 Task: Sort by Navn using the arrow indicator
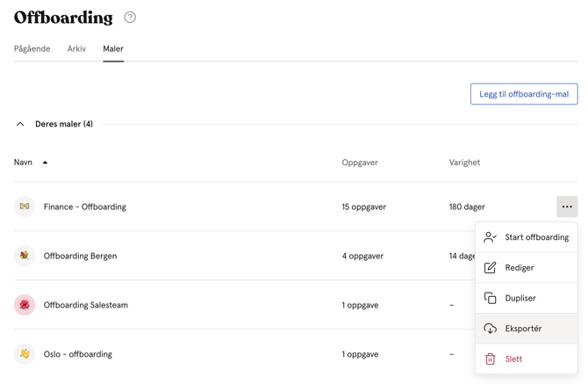pos(45,163)
